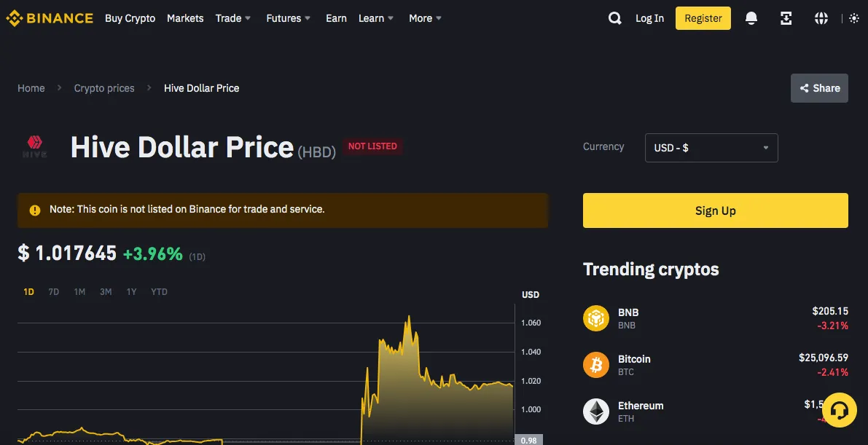Click the -3.21% BNB change
Screen dimensions: 868x445
pyautogui.click(x=832, y=326)
